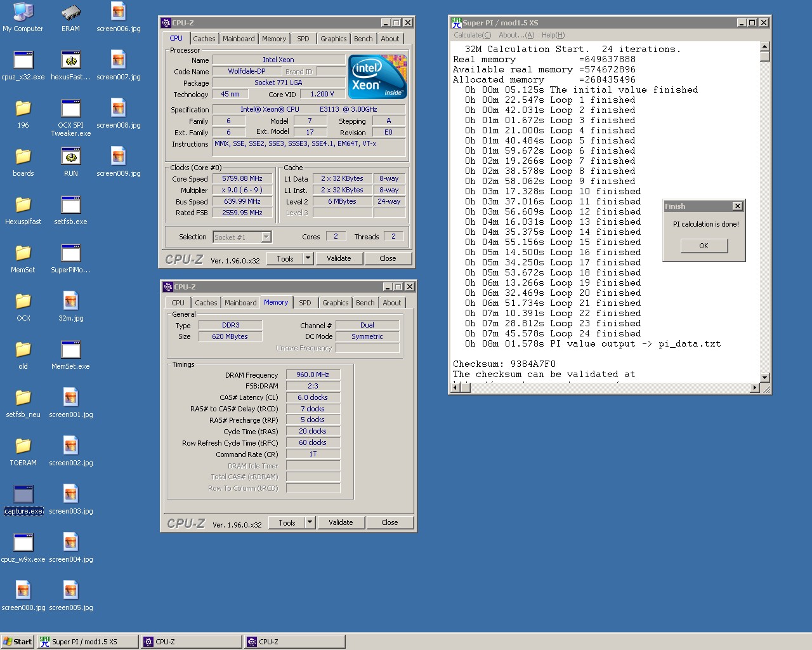Open About menu in Super PI

516,35
